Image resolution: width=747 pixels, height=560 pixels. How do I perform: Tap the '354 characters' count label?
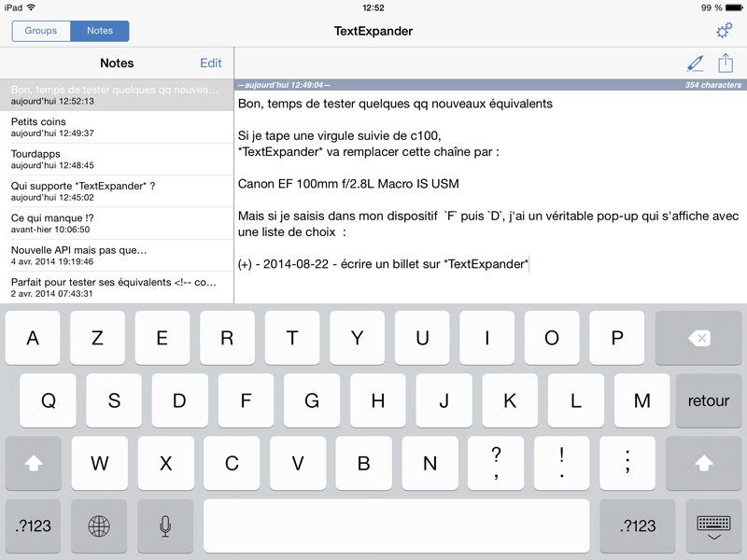coord(712,85)
